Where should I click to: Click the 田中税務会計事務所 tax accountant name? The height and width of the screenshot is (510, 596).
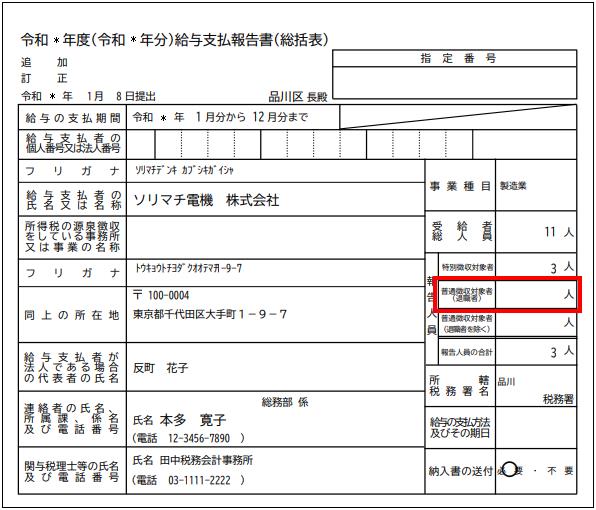click(x=206, y=460)
